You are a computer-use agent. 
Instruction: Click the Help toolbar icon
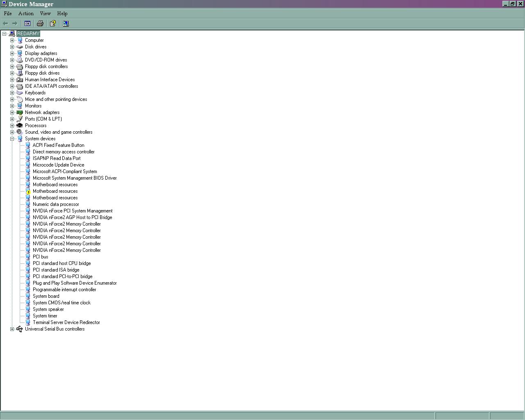pyautogui.click(x=53, y=23)
